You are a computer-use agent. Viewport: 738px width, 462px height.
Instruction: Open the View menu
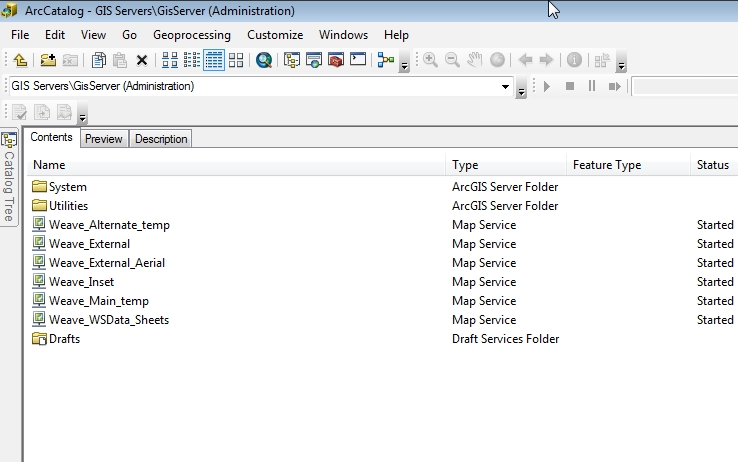[x=93, y=35]
